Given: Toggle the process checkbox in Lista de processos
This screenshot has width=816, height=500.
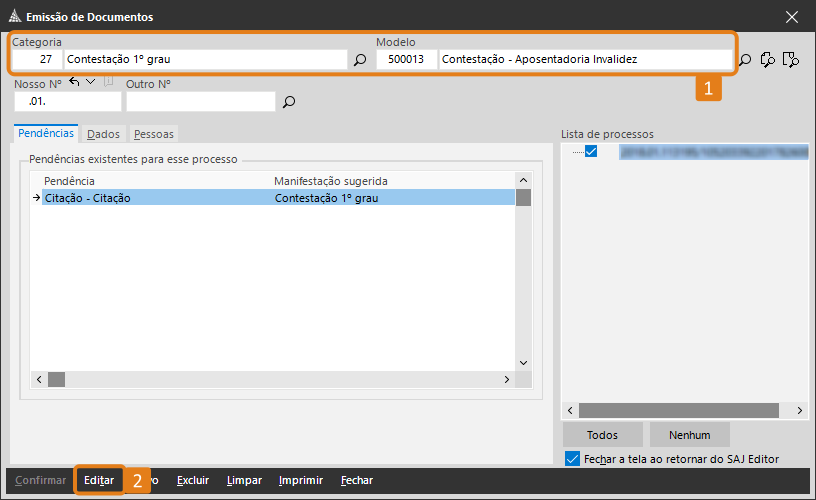Looking at the screenshot, I should click(x=591, y=152).
